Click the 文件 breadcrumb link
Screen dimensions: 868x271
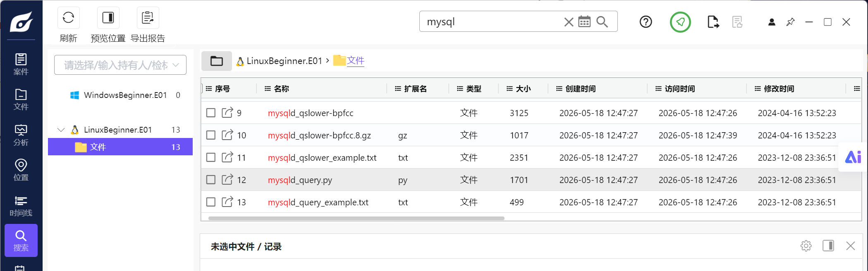click(x=355, y=61)
